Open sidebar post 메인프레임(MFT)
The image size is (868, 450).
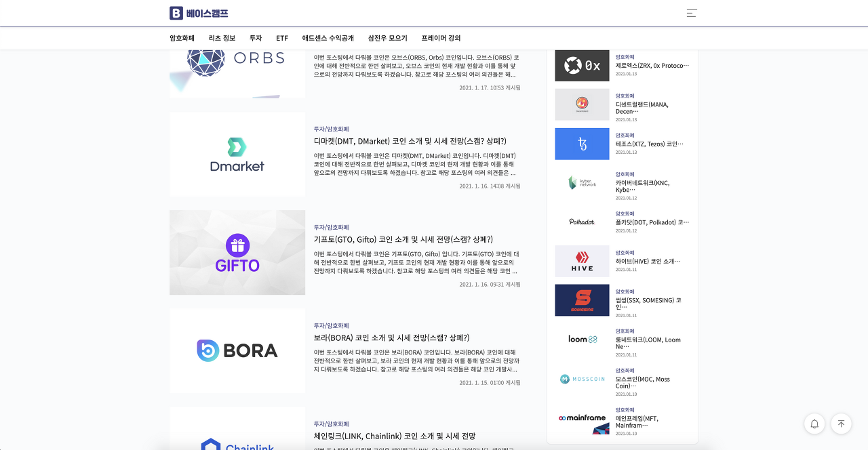click(637, 422)
